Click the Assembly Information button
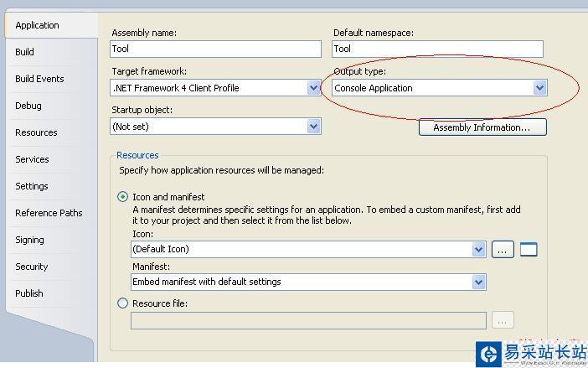The height and width of the screenshot is (368, 588). pyautogui.click(x=482, y=127)
